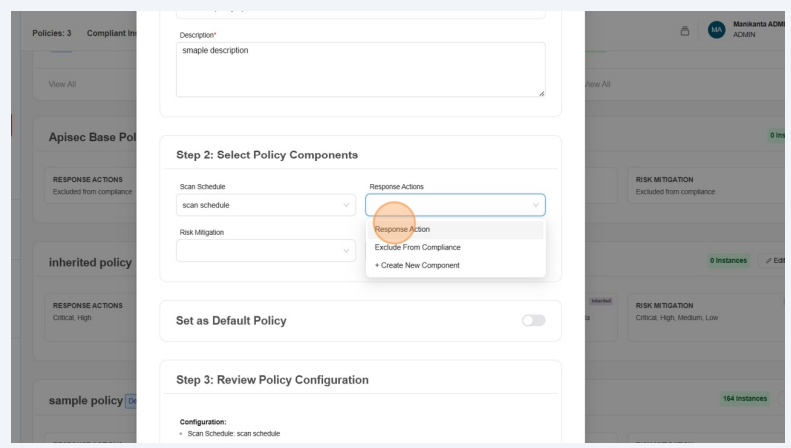
Task: Click Step 3: Review Policy Configuration heading
Action: (x=272, y=380)
